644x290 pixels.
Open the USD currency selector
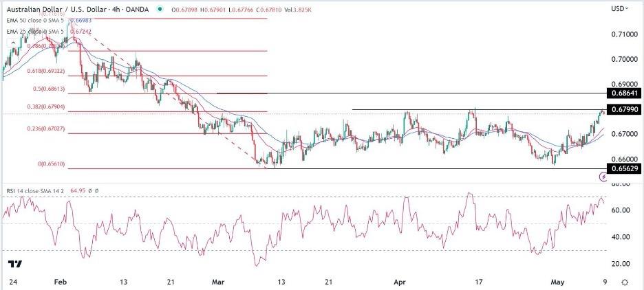point(619,8)
